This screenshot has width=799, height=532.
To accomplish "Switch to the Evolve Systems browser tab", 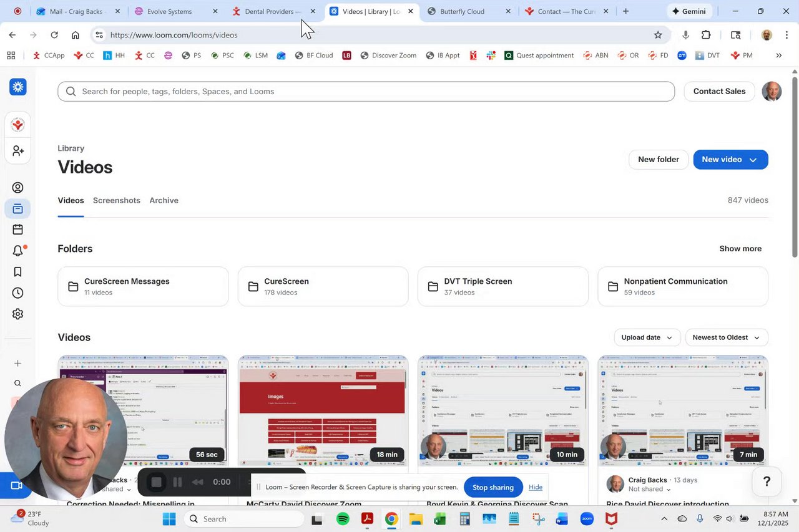I will (x=177, y=11).
